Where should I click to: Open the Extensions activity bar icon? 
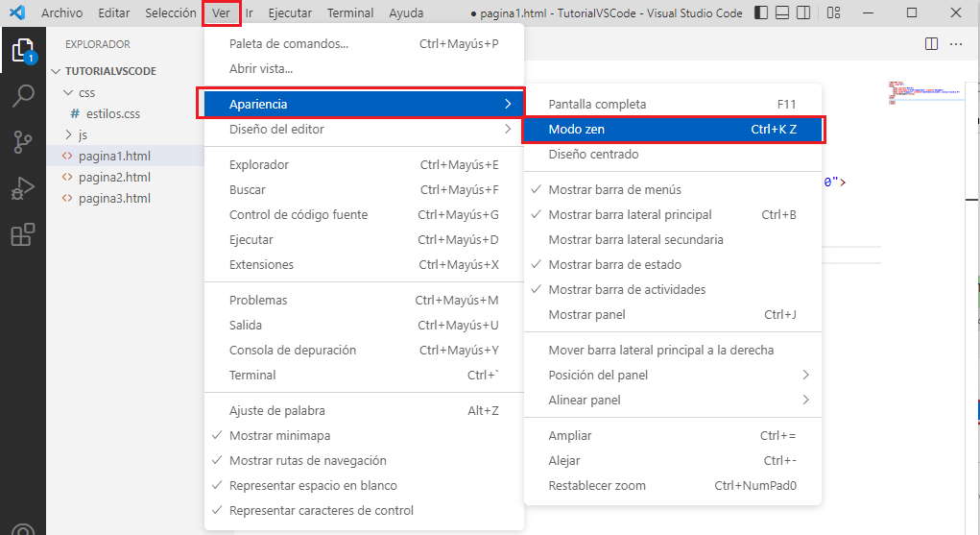point(23,234)
